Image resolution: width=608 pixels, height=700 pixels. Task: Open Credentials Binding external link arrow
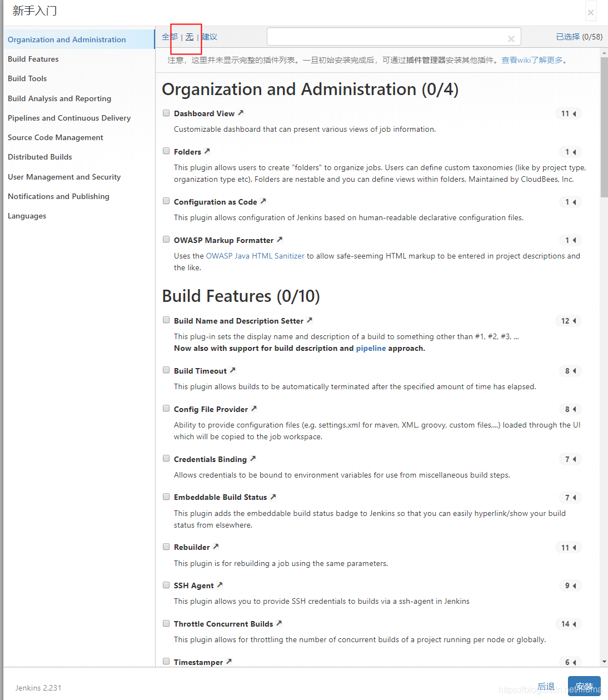(253, 459)
